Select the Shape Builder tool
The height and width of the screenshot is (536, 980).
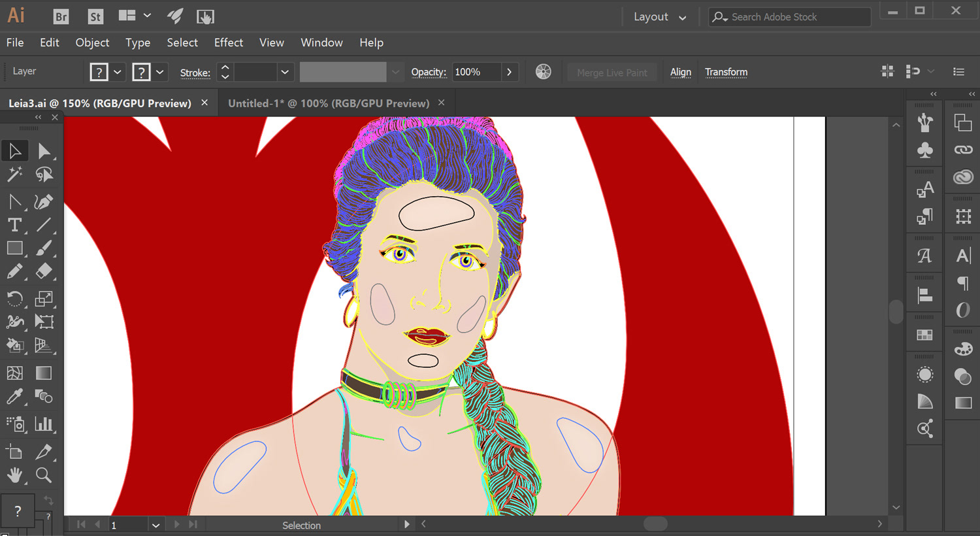pyautogui.click(x=15, y=345)
